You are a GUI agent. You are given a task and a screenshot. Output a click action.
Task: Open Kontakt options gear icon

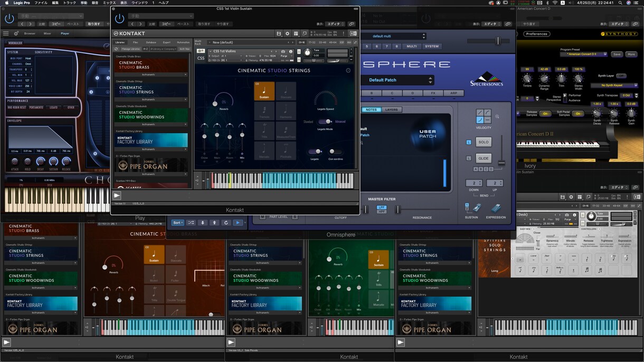[288, 33]
